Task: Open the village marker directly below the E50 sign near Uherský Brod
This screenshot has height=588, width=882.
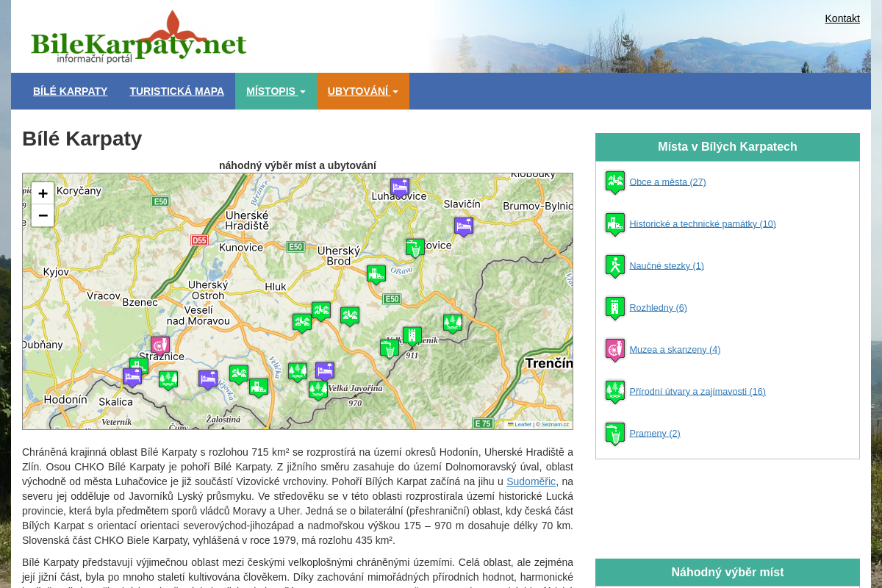Action: (x=350, y=317)
